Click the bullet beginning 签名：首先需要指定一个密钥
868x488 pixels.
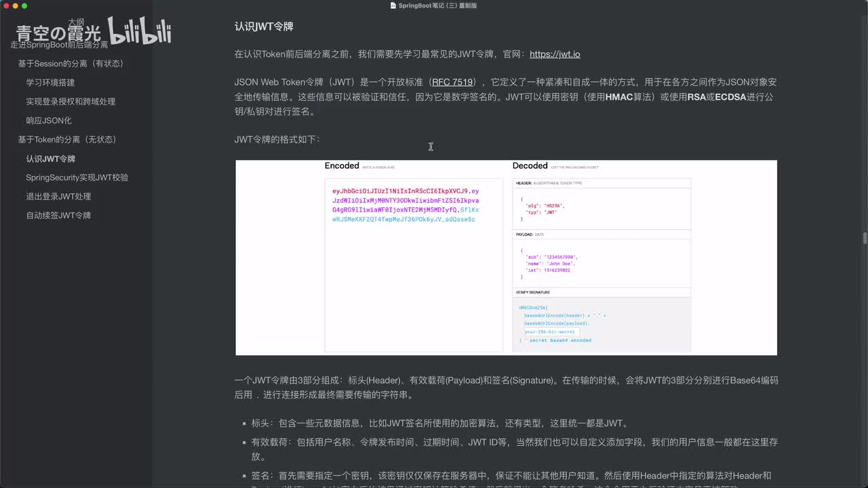[x=511, y=479]
